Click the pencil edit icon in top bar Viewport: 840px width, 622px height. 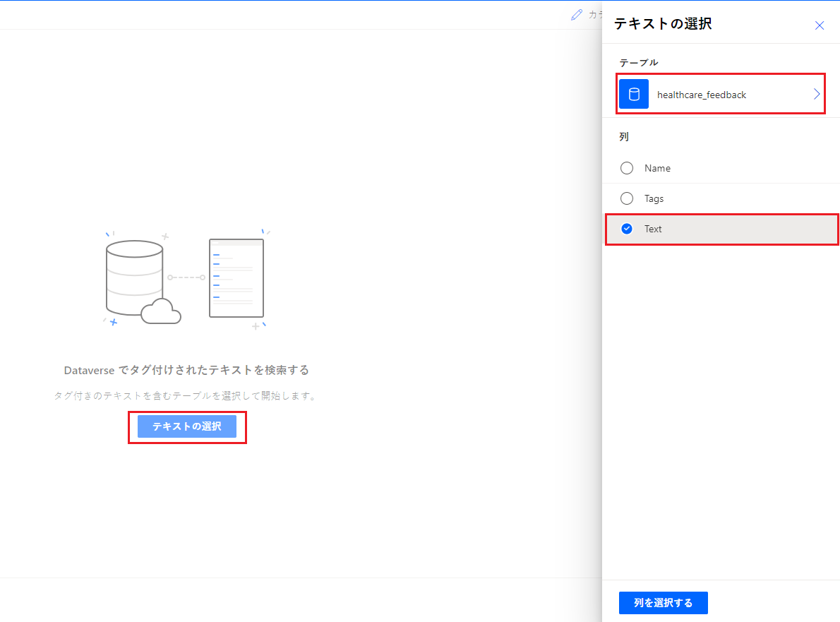click(x=577, y=15)
